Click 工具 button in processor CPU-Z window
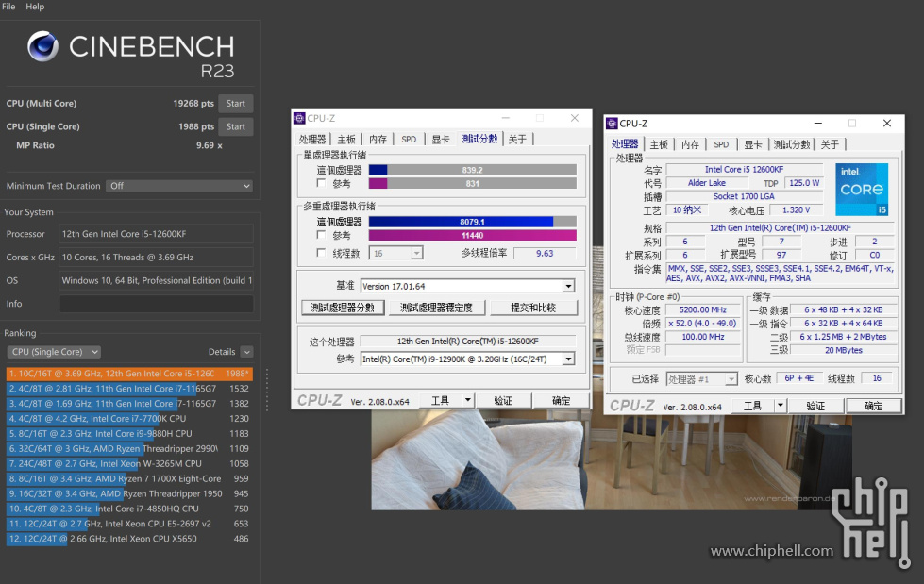 (x=752, y=406)
